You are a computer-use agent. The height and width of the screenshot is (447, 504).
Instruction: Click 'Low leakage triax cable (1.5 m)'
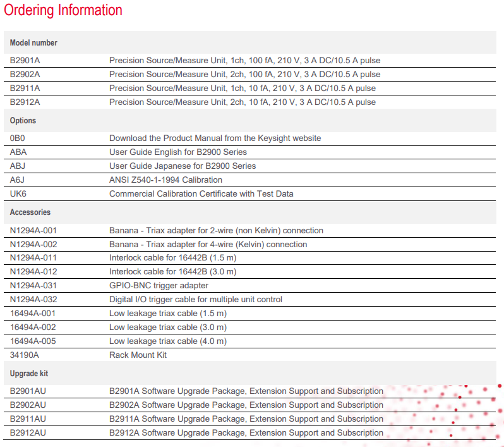click(x=168, y=313)
